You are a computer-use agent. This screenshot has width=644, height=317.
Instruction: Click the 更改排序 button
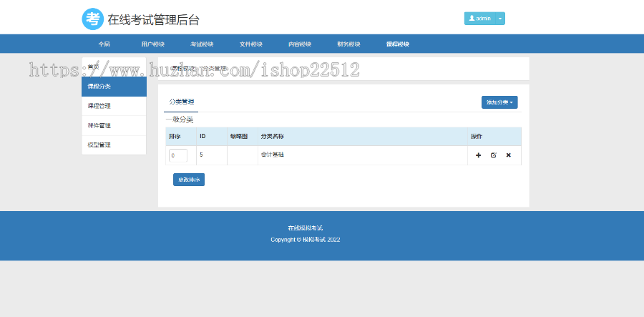pyautogui.click(x=189, y=180)
